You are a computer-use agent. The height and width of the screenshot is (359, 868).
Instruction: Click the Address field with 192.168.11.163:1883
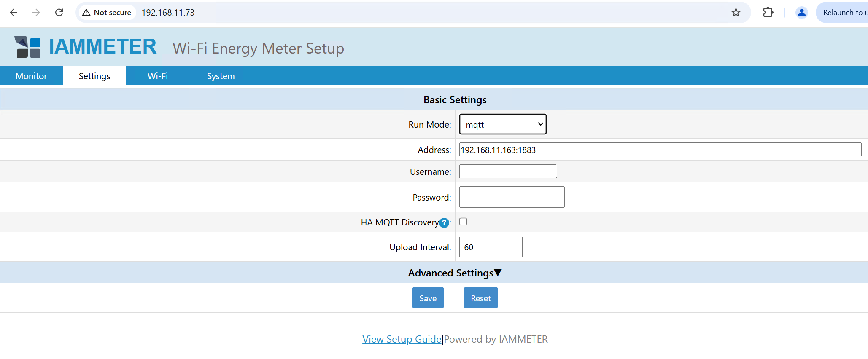(x=660, y=150)
